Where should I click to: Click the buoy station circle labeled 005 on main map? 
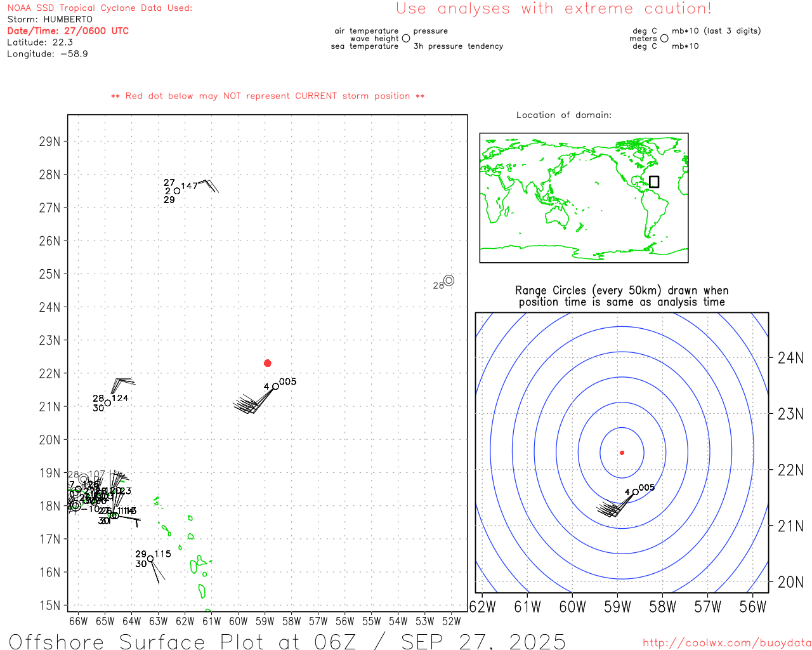click(275, 386)
